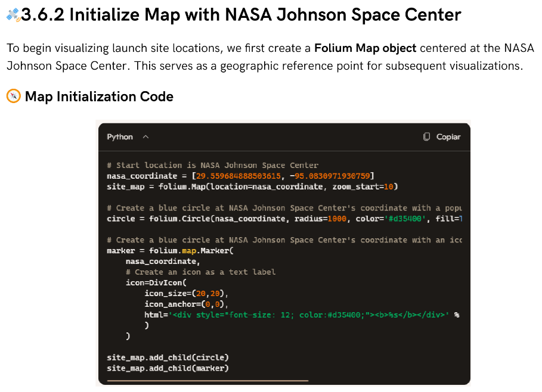Click the satellite icon beside heading 3.6.2

point(14,15)
